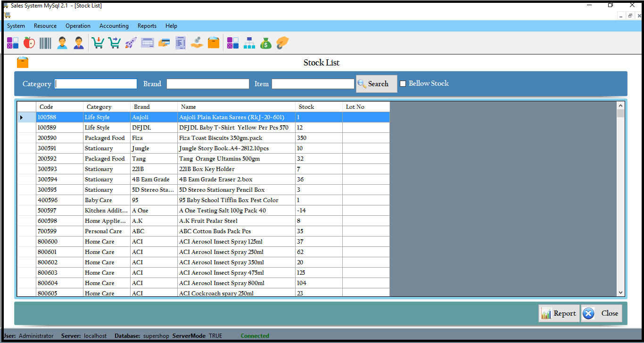Select row marker for Anjoli Plain Katan Sarees

22,117
